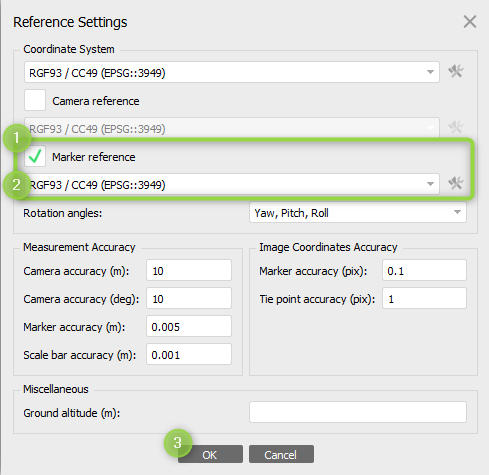
Task: Click the Marker reference label
Action: tap(94, 157)
